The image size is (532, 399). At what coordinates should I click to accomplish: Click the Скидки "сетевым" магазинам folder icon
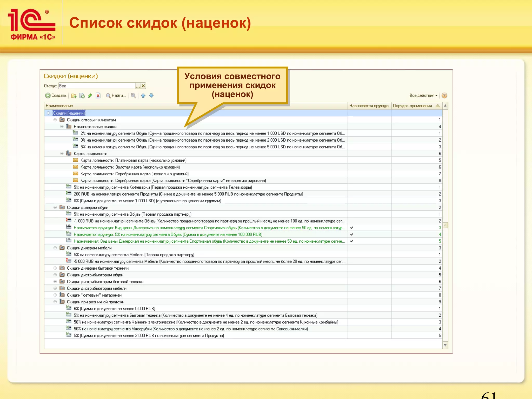click(x=62, y=295)
